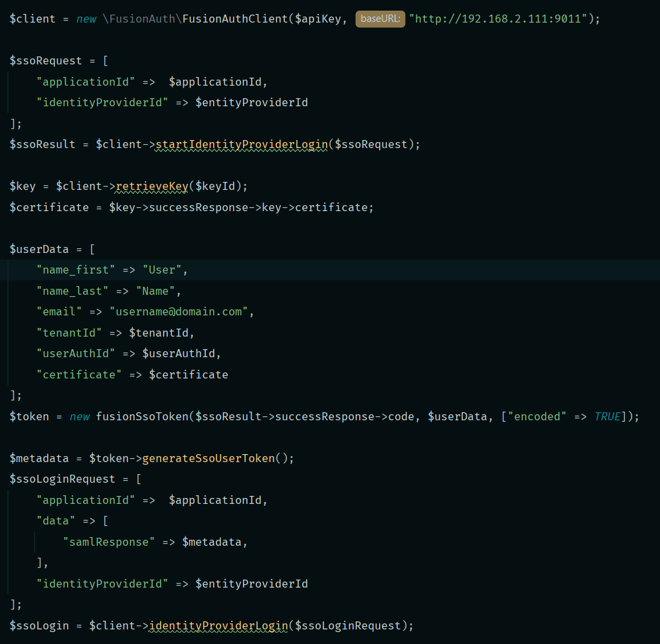The height and width of the screenshot is (644, 660).
Task: Click the "name_last" array key
Action: click(x=72, y=291)
